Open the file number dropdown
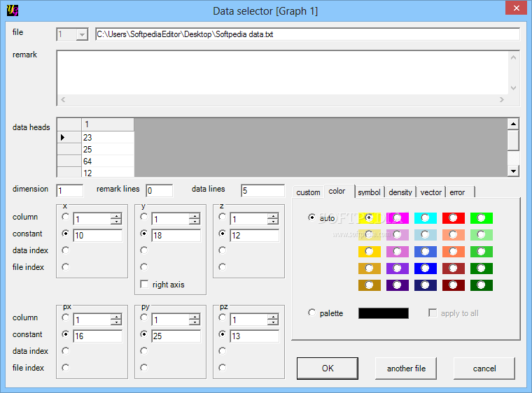Image resolution: width=532 pixels, height=393 pixels. point(82,34)
